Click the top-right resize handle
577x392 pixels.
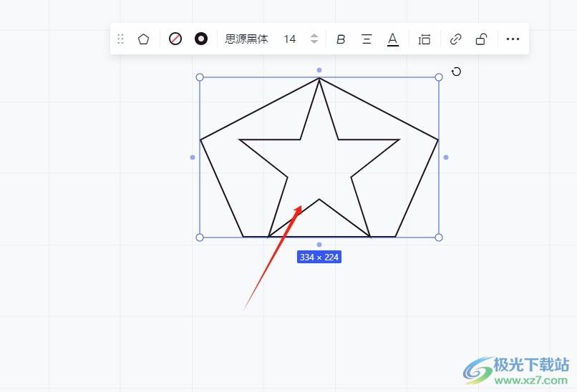(439, 77)
